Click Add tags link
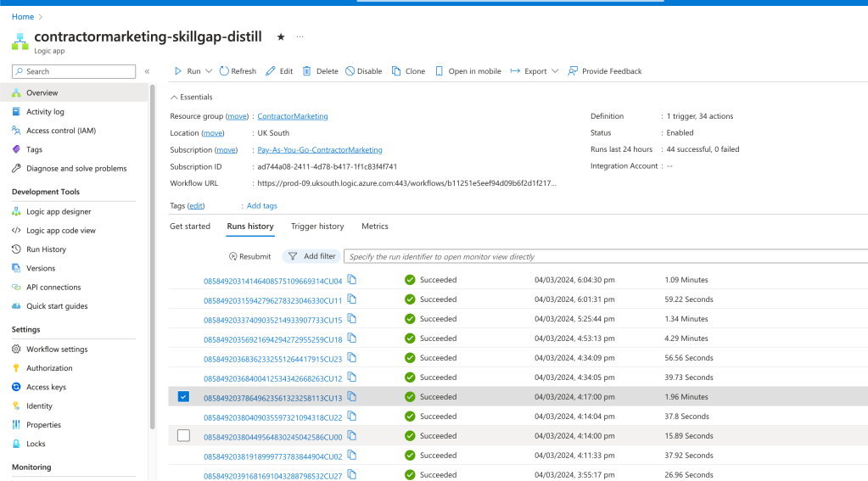The width and height of the screenshot is (868, 481). click(262, 206)
